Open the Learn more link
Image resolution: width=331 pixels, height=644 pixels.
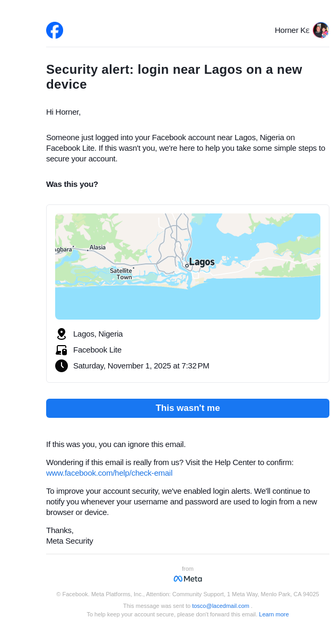pos(274,614)
